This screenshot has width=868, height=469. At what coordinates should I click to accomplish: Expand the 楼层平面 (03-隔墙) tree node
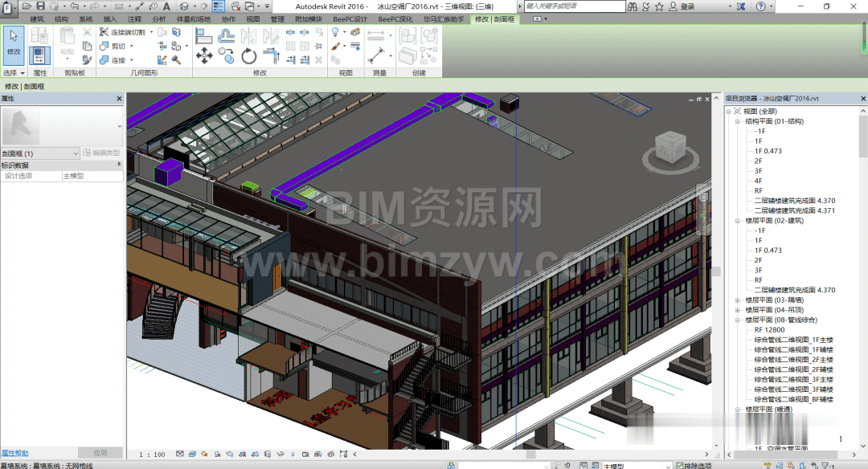pos(737,300)
